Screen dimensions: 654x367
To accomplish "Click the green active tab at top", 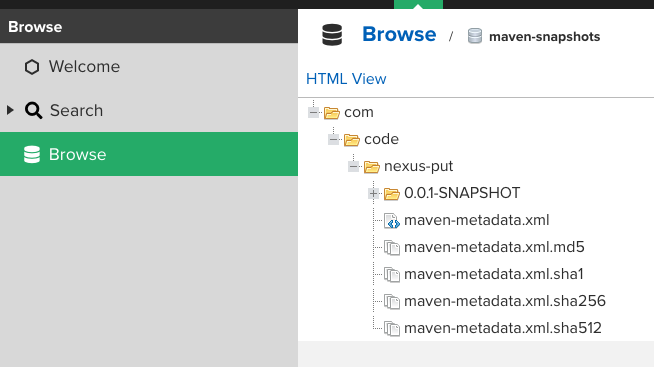I will pos(418,4).
